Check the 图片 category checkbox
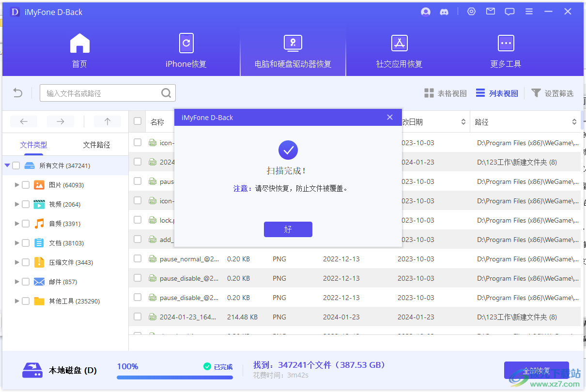The image size is (586, 392). (x=26, y=185)
